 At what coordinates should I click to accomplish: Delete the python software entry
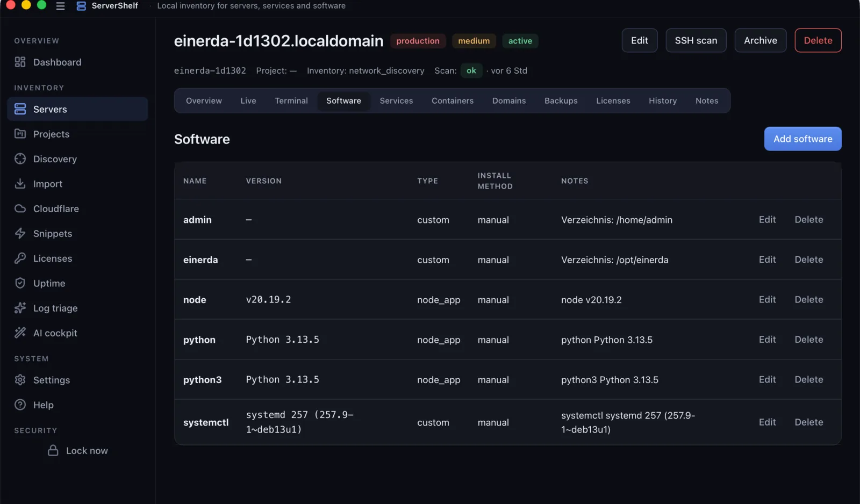click(x=809, y=340)
